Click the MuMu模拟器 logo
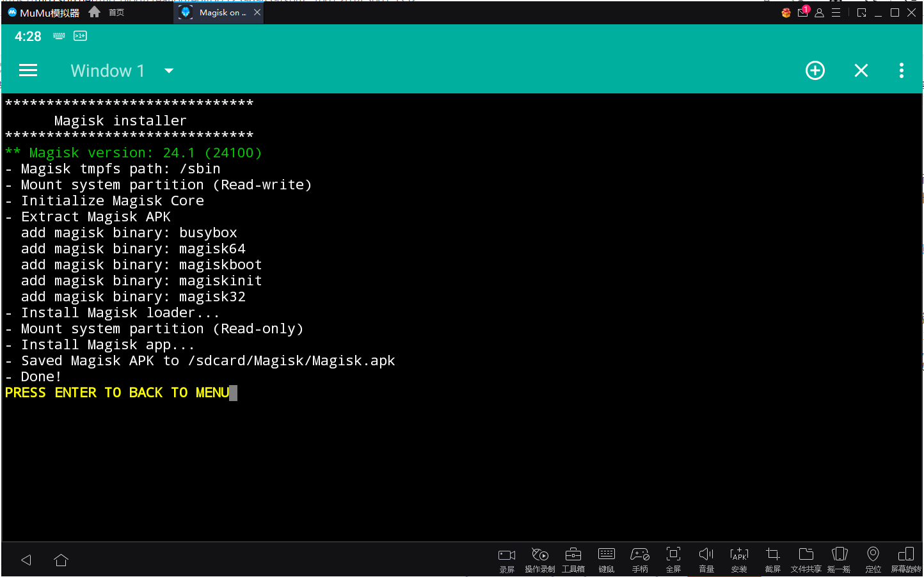This screenshot has height=577, width=924. pos(44,13)
